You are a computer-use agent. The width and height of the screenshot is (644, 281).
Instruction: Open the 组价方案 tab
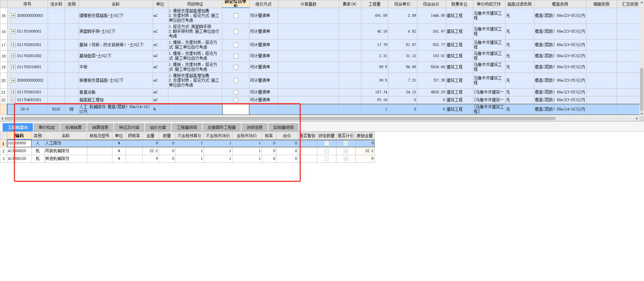pos(158,128)
